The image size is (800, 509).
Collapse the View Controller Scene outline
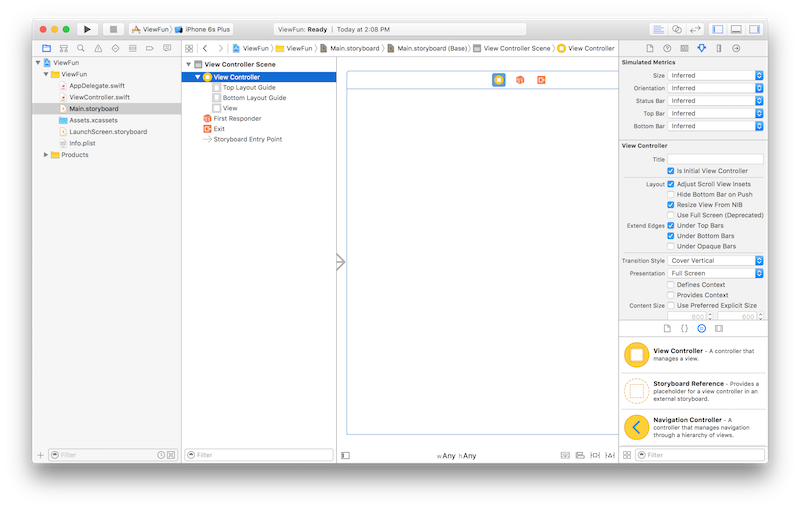pos(189,65)
